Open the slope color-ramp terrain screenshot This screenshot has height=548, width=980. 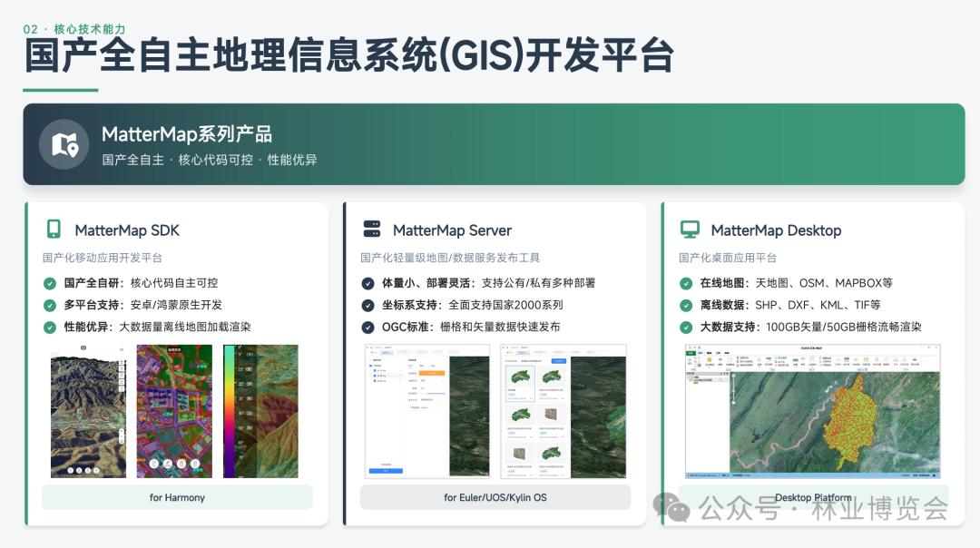point(260,411)
